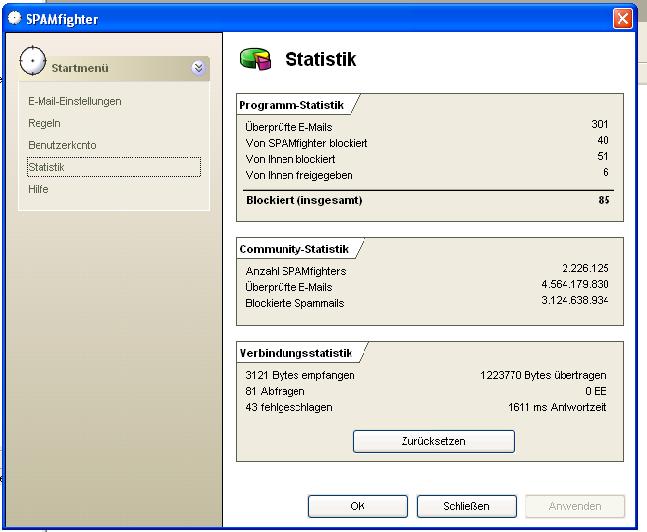Click the '0 EE' entry

[x=596, y=391]
